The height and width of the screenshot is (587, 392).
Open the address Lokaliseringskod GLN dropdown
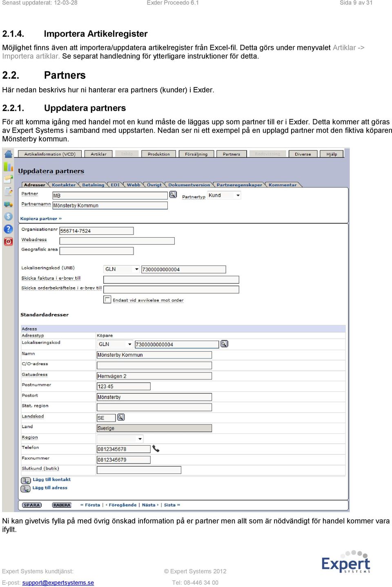click(x=115, y=344)
